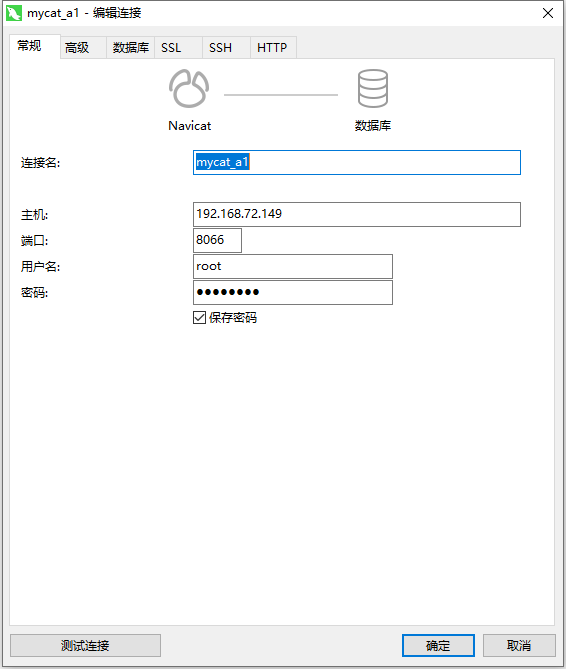Focus the 连接名 field containing mycat_a1
The image size is (566, 669).
pyautogui.click(x=357, y=163)
